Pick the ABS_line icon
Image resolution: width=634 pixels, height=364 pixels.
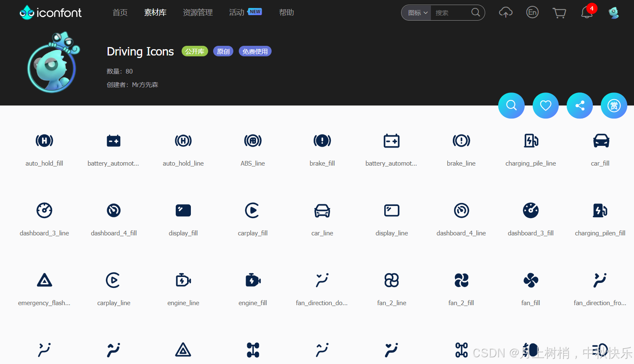(x=253, y=141)
